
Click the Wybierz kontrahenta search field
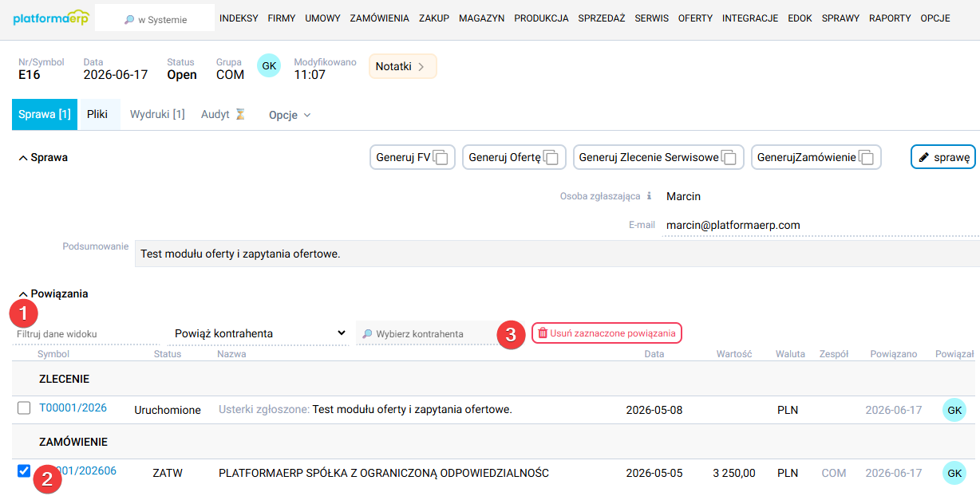[428, 333]
